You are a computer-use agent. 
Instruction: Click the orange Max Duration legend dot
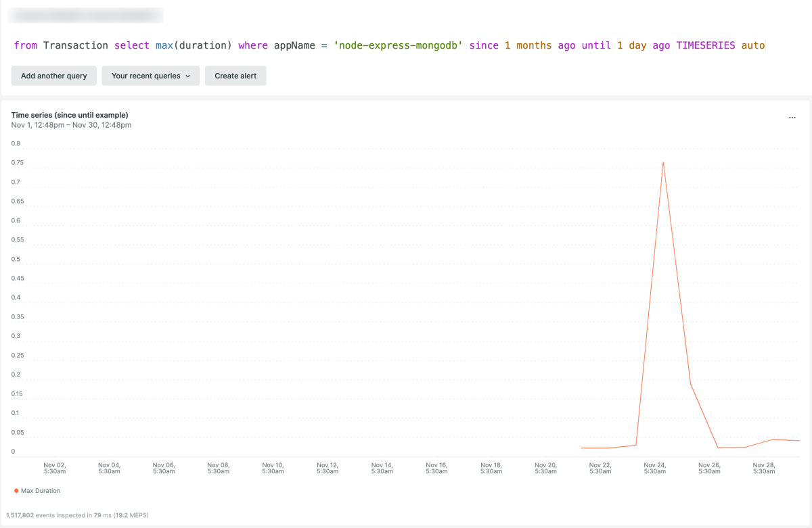[17, 491]
